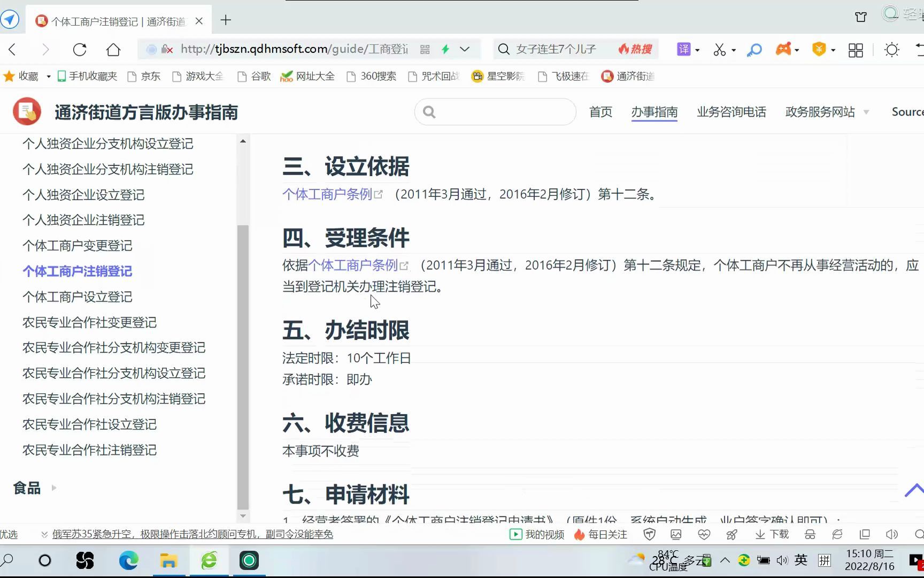
Task: Open 360 browser from taskbar
Action: coord(209,560)
